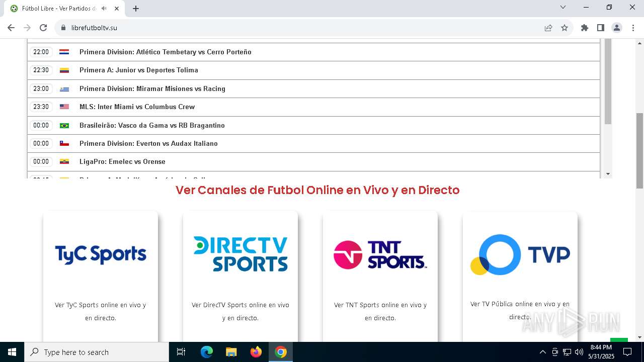The width and height of the screenshot is (644, 362).
Task: Open the TNT Sports channel logo
Action: pyautogui.click(x=380, y=254)
